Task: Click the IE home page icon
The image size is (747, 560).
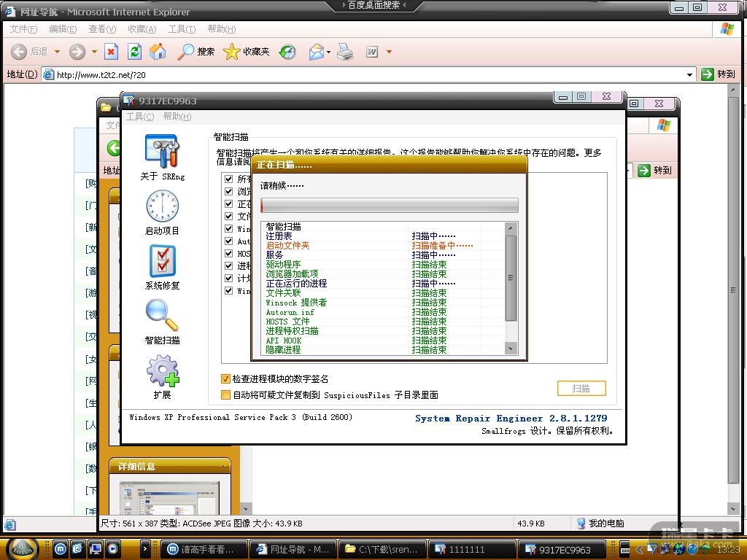Action: tap(158, 52)
